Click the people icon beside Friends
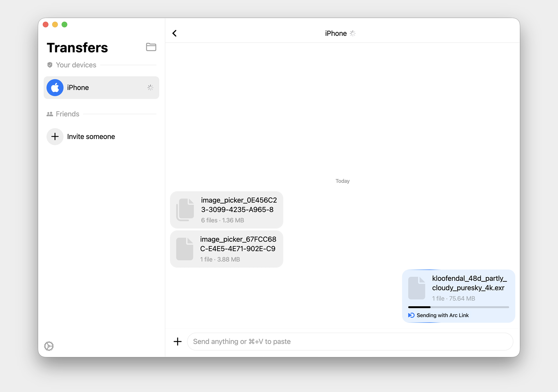Screen dimensions: 558x392 50,114
